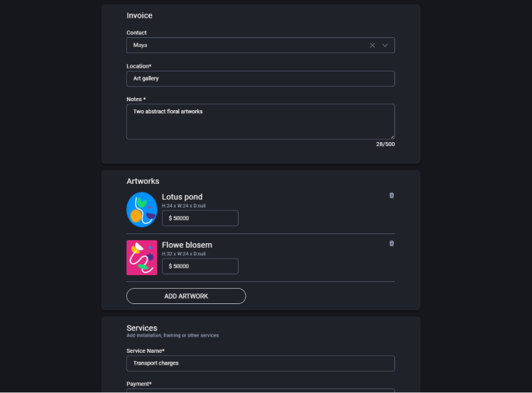Grab the Notes resize handle corner

tap(392, 137)
